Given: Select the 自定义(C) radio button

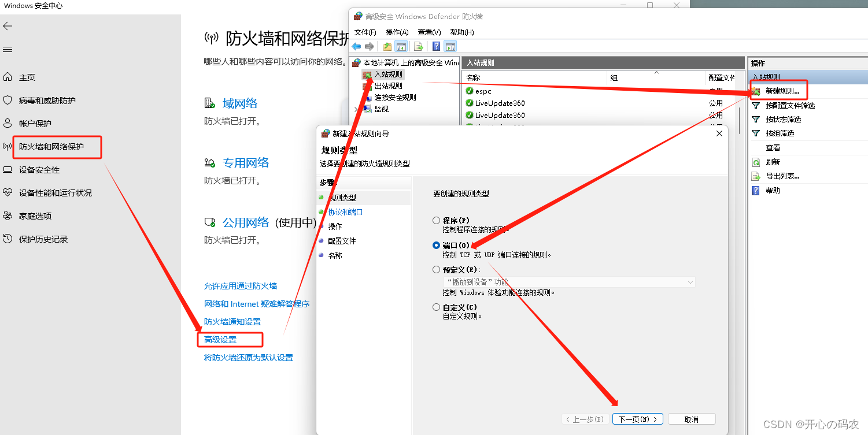Looking at the screenshot, I should 436,307.
